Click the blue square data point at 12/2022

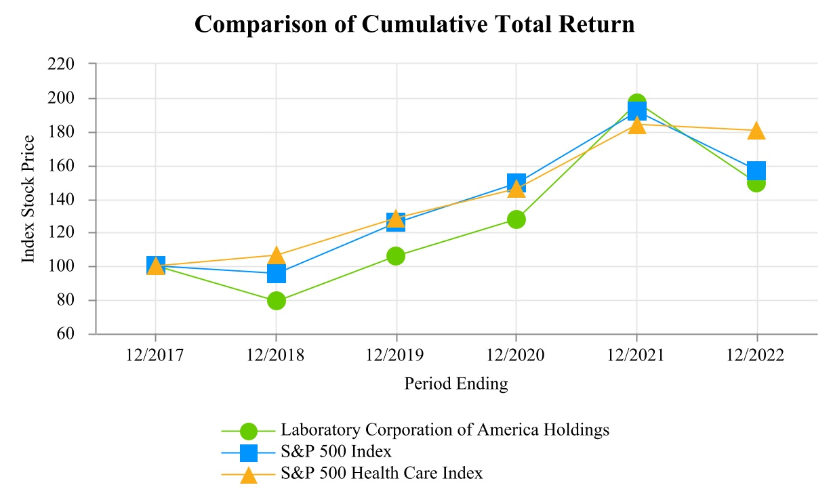[x=756, y=170]
